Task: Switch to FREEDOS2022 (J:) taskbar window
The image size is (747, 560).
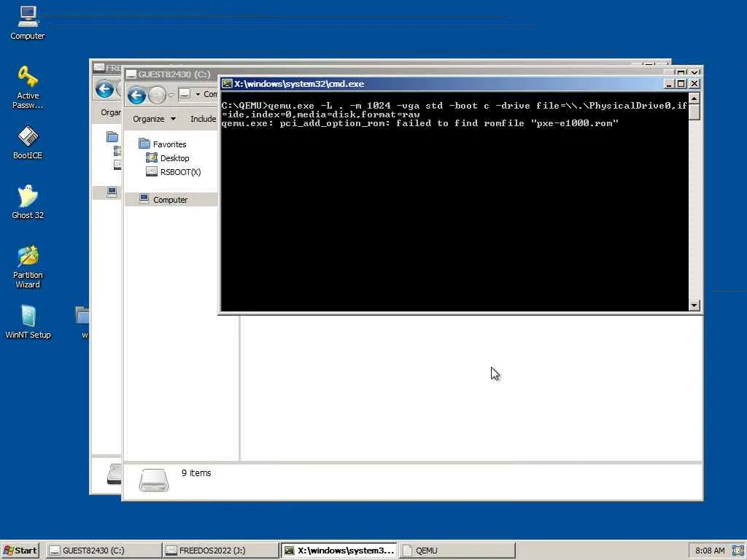Action: point(220,551)
